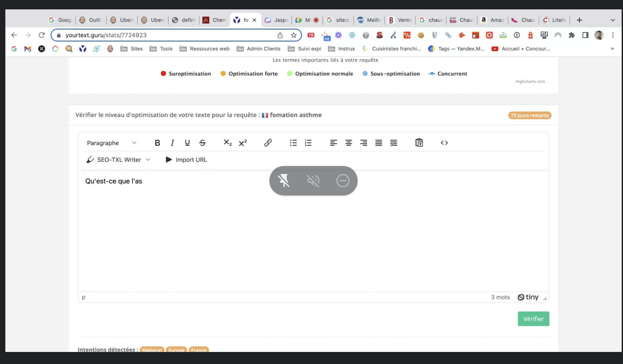Image resolution: width=623 pixels, height=364 pixels.
Task: Reload the yourtext.guru page
Action: tap(42, 35)
